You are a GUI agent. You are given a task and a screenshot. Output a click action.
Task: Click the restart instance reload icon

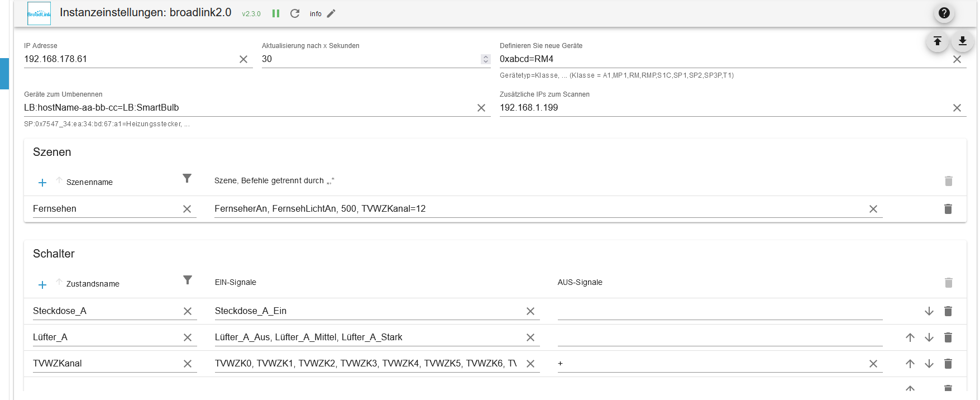295,13
